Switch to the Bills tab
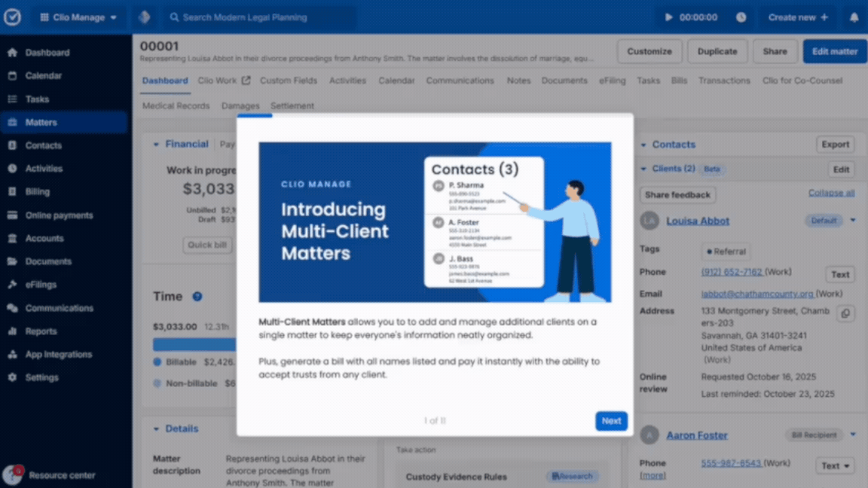This screenshot has height=488, width=868. click(679, 81)
